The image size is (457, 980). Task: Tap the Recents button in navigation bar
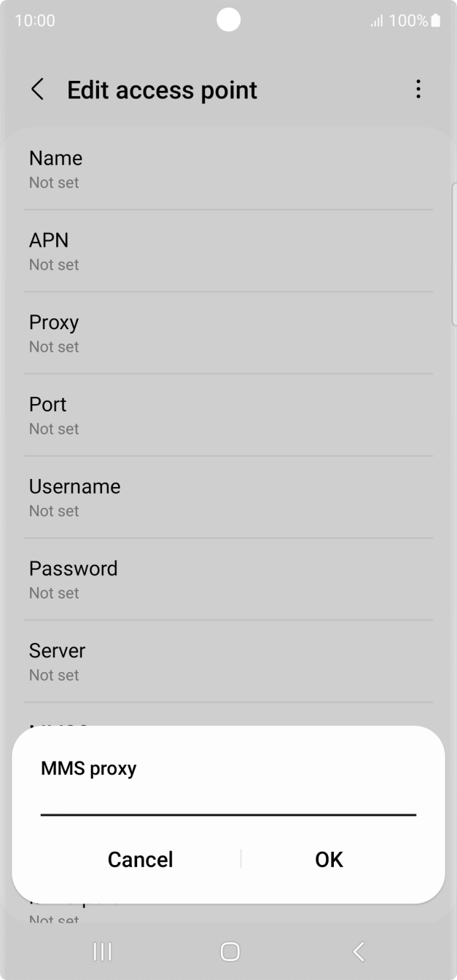[102, 952]
